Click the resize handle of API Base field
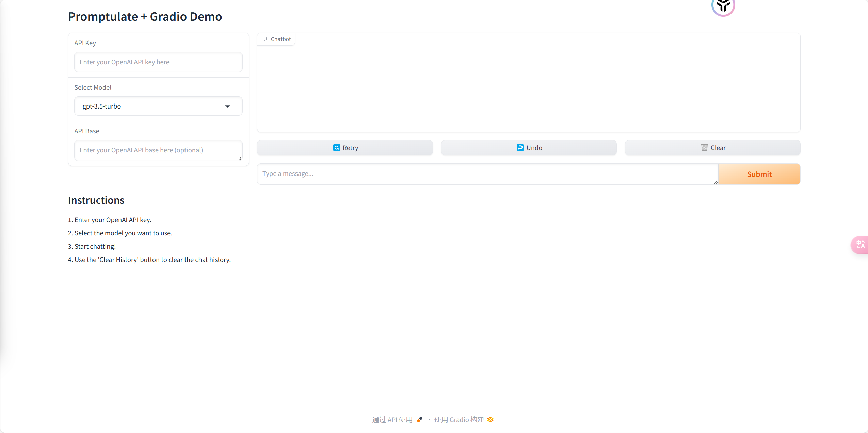The height and width of the screenshot is (433, 868). [x=240, y=158]
